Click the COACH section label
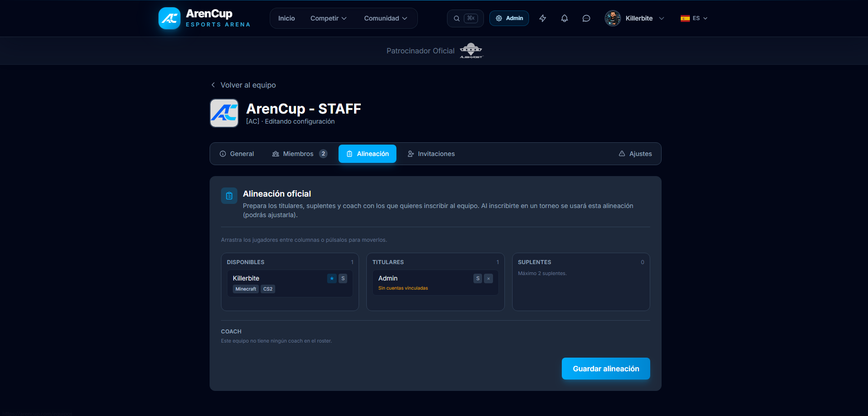 coord(231,332)
